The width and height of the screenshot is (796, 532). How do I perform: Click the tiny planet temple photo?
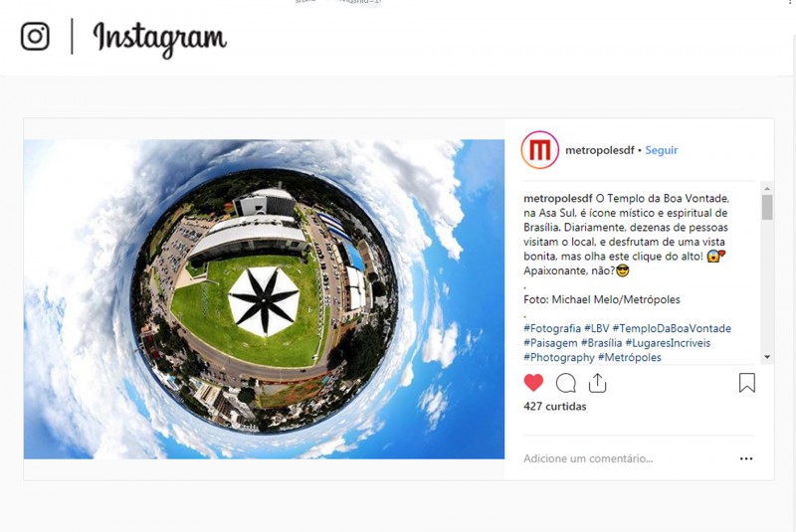pyautogui.click(x=264, y=299)
